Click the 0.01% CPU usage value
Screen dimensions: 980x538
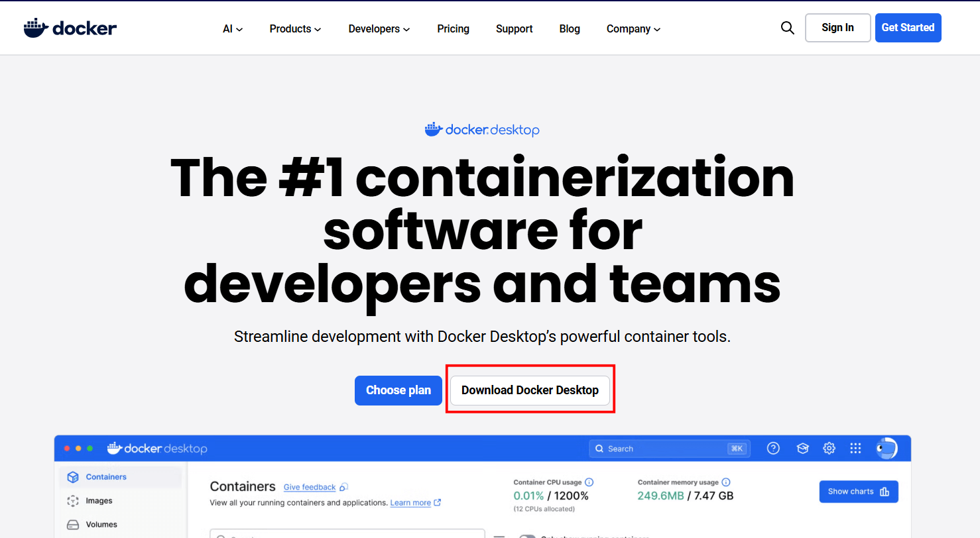pos(528,496)
